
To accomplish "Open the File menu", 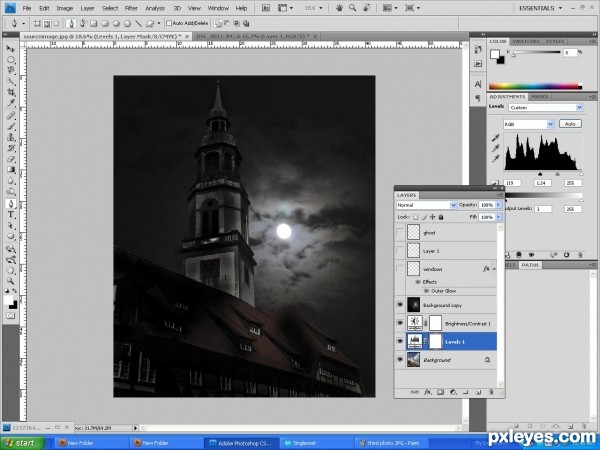I will (x=27, y=8).
